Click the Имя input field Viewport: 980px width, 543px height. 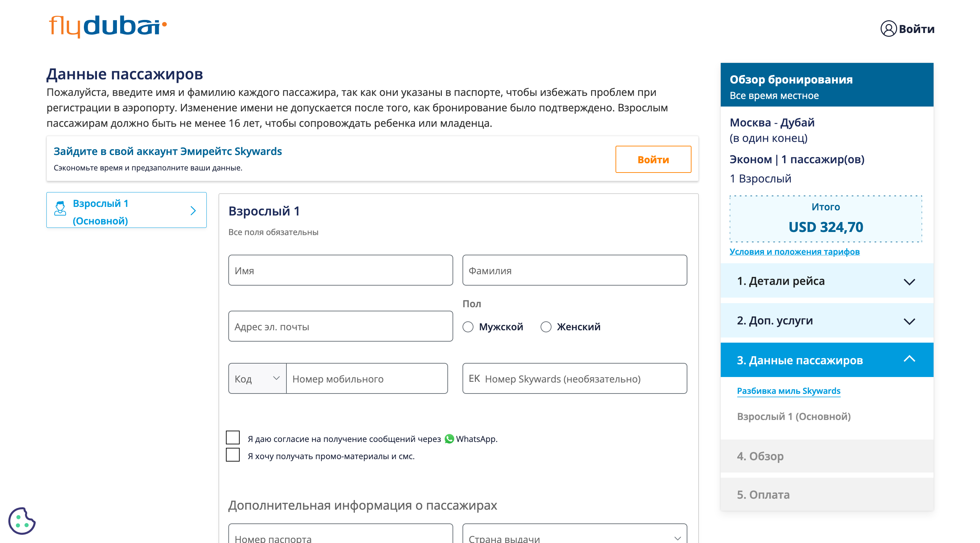(340, 270)
